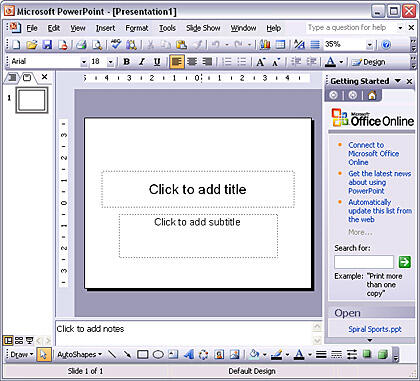Open the Slide Show menu

click(x=203, y=28)
